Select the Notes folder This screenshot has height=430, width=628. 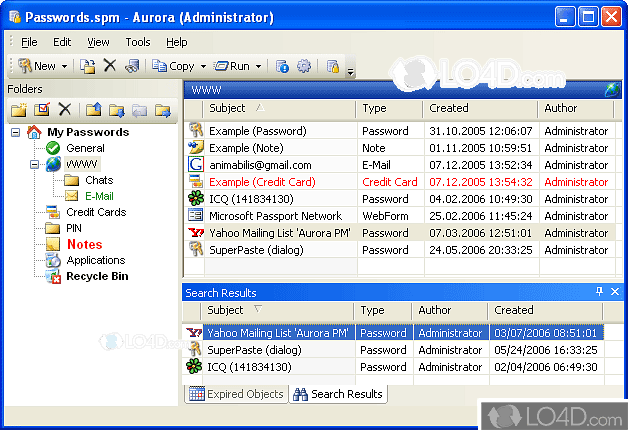[x=85, y=244]
